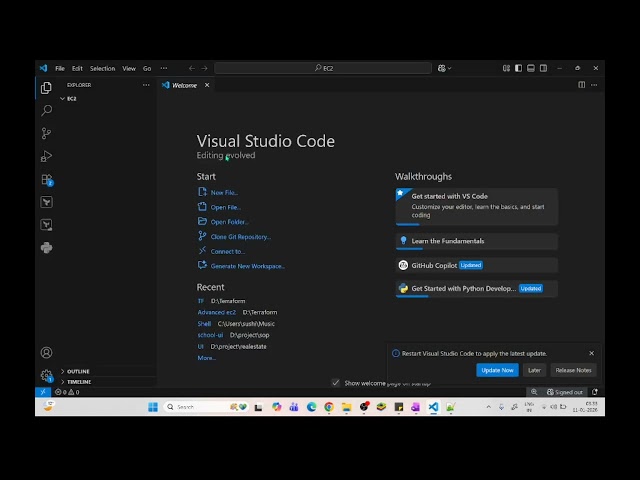This screenshot has width=640, height=480.
Task: Open recent UI realestate folder
Action: (x=200, y=347)
